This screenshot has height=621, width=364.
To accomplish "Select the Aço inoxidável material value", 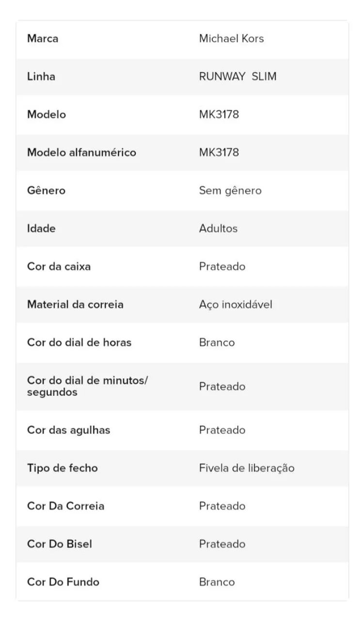I will [236, 305].
